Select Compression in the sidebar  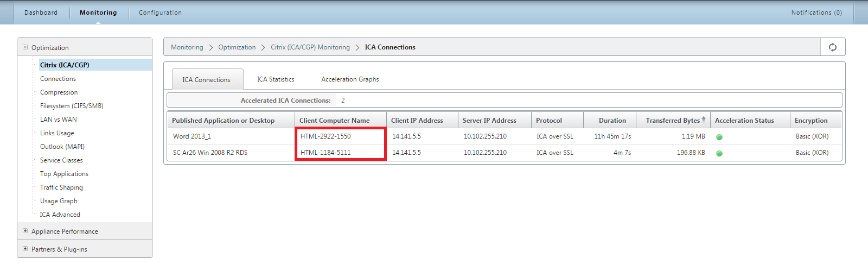59,92
